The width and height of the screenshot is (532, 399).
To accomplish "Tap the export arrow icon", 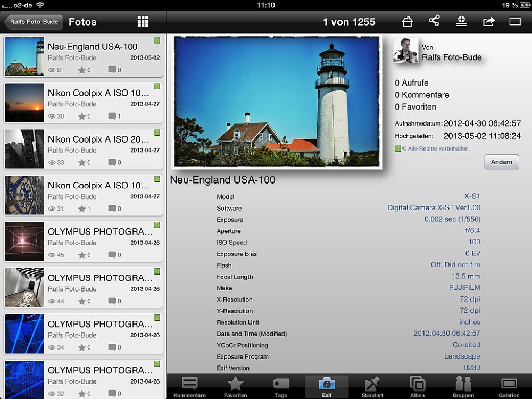I will [488, 21].
